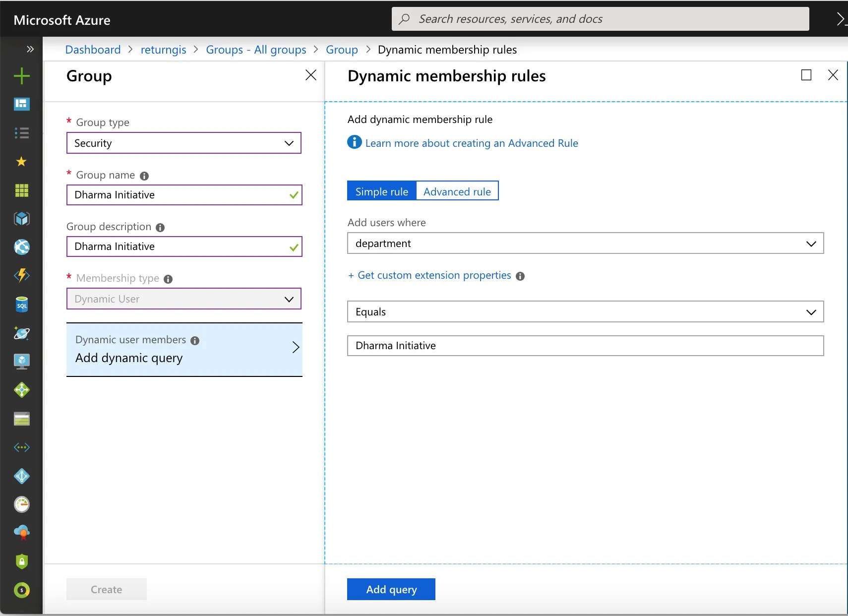This screenshot has height=616, width=848.
Task: Open the Equals operator dropdown
Action: pyautogui.click(x=586, y=311)
